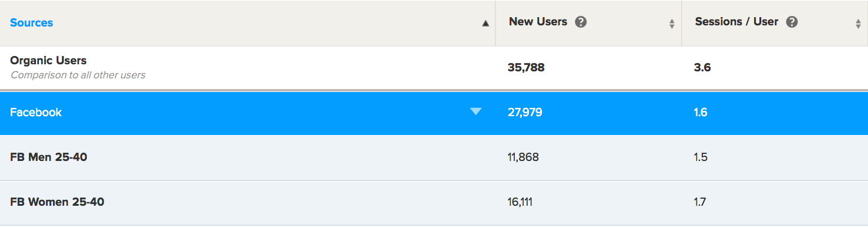Collapse the Facebook row triangle
868x227 pixels.
pos(476,111)
